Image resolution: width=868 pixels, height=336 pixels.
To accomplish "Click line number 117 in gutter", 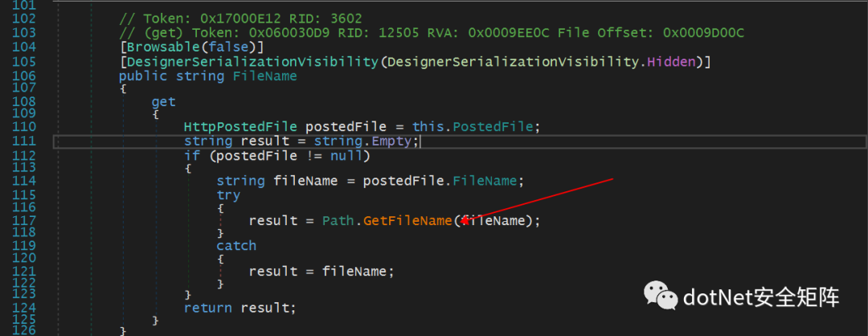I will pyautogui.click(x=25, y=220).
